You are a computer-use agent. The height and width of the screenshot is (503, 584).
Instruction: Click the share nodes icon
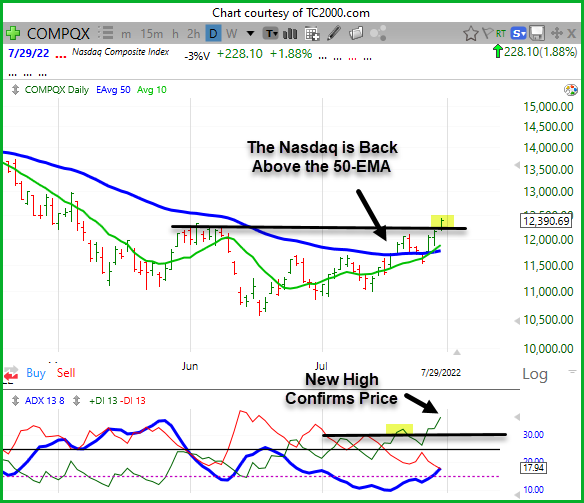coord(378,34)
